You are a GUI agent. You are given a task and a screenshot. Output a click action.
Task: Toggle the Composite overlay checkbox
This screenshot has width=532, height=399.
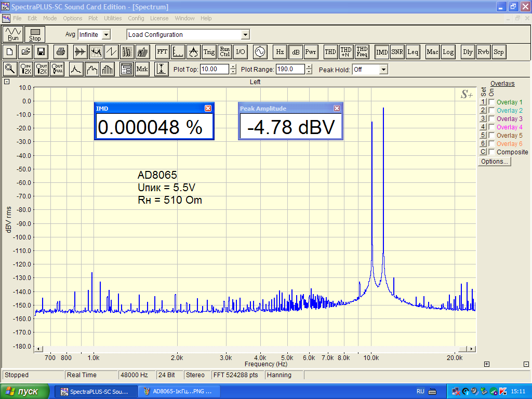coord(491,152)
